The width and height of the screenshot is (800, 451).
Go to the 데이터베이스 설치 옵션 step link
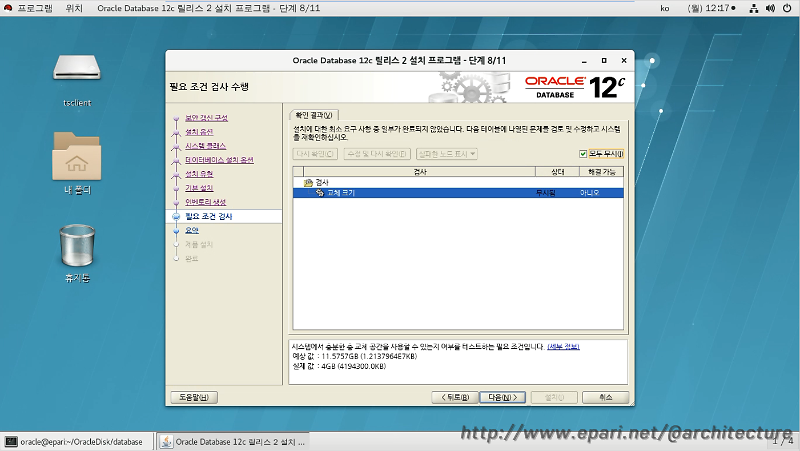[219, 160]
